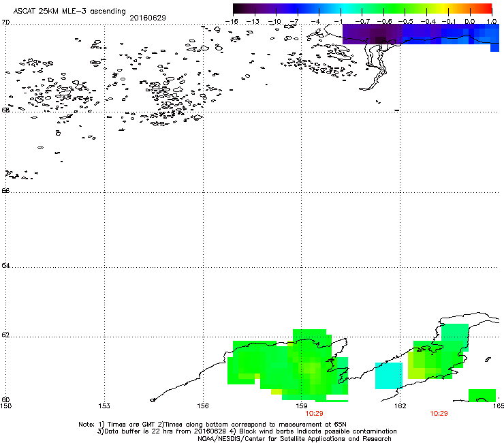Screen dimensions: 504x443
Task: Click the "-4" colorbar label
Action: (315, 22)
